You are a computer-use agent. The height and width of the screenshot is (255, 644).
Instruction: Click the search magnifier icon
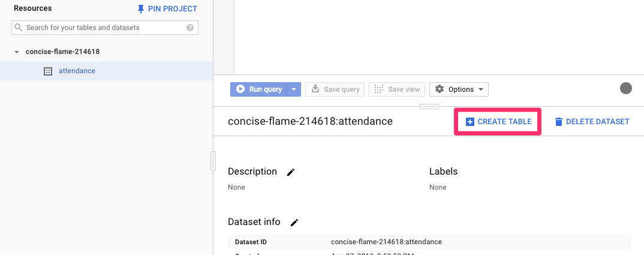point(19,28)
